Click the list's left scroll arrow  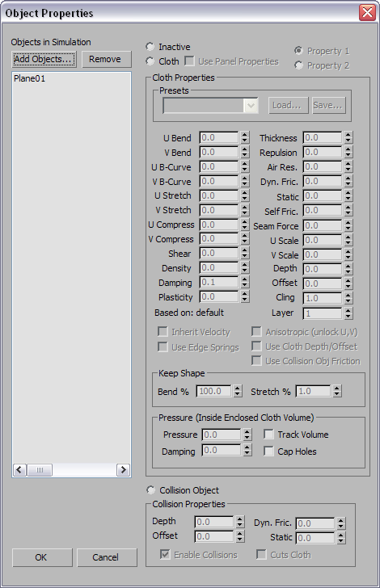19,470
